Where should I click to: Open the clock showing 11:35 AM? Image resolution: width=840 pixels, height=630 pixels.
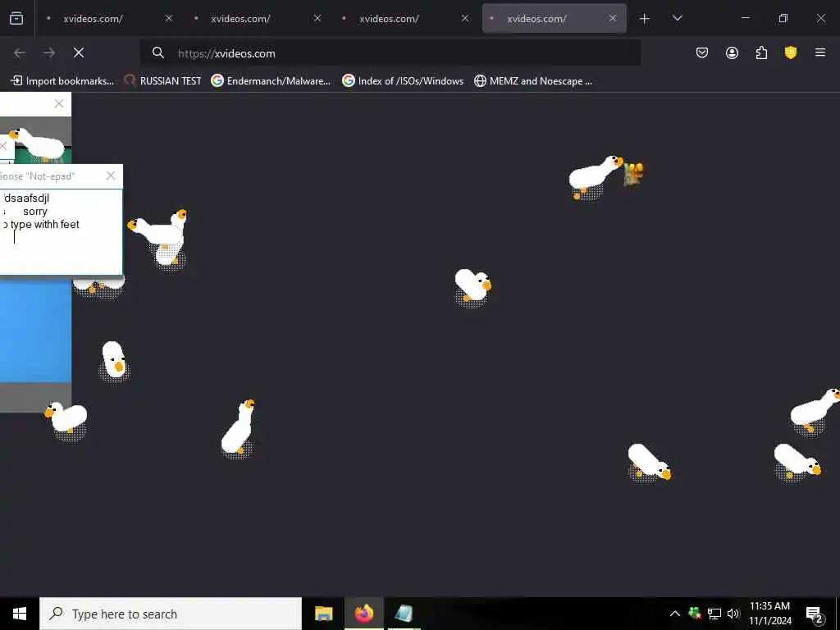(x=769, y=614)
